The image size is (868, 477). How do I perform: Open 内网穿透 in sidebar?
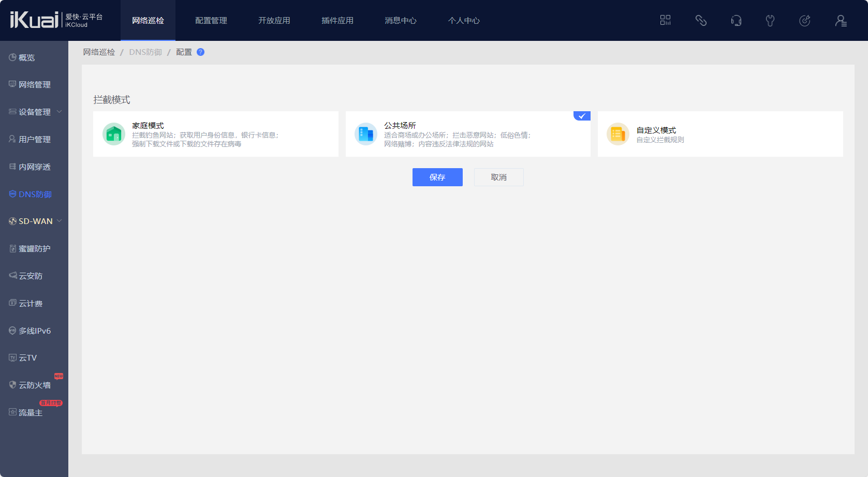point(34,167)
